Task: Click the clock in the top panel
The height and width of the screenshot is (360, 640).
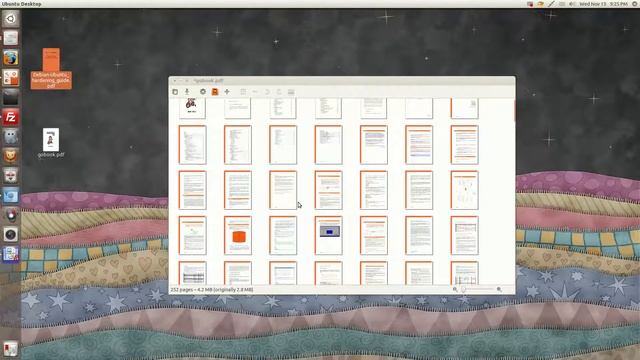Action: 604,4
